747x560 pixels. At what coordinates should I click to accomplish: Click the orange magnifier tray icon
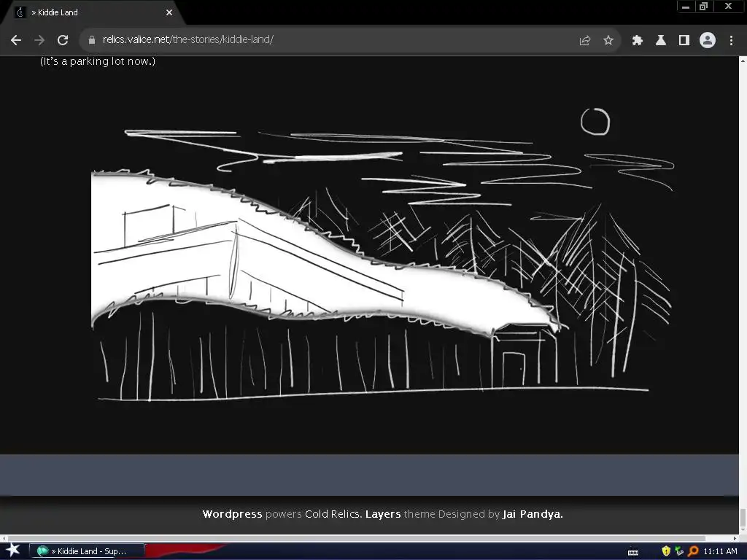[x=693, y=551]
